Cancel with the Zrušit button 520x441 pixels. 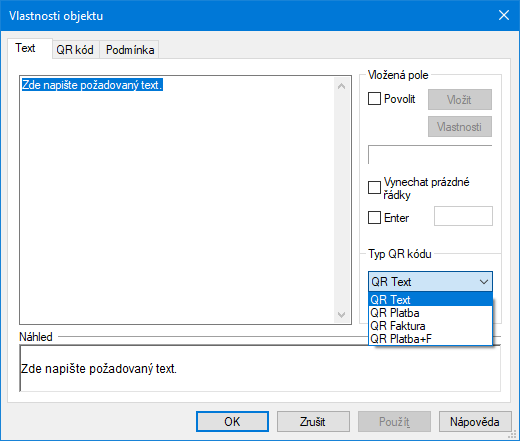(x=313, y=422)
